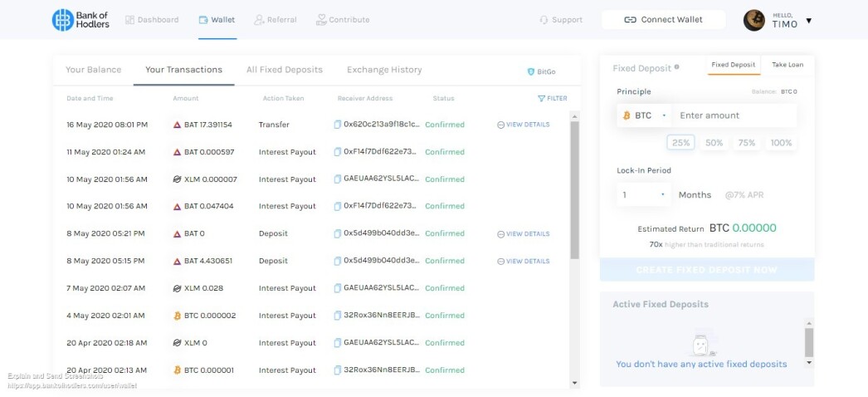Select the 25% principle option

[680, 143]
